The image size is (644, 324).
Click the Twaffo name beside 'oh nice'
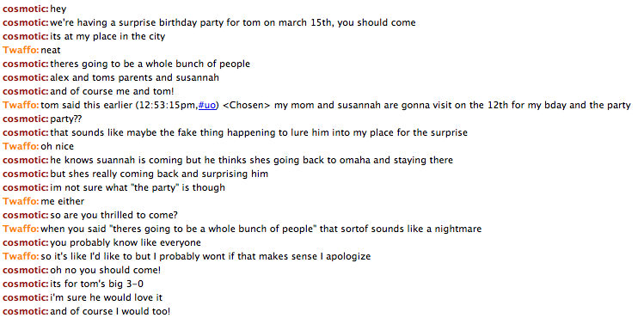(21, 146)
